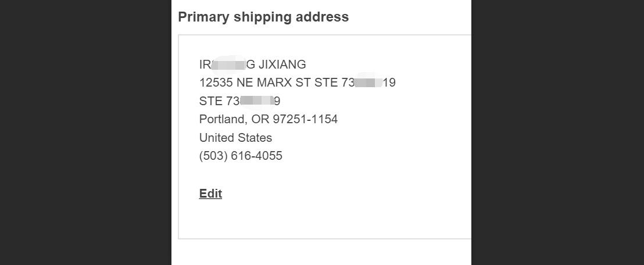Click the blurred digits on the STE line
Viewport: 644px width, 265px height.
click(257, 101)
